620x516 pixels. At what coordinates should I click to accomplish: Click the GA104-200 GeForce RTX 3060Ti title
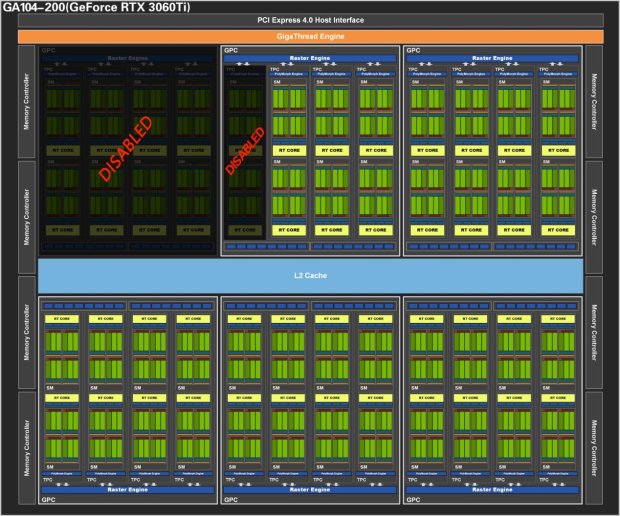pos(96,7)
